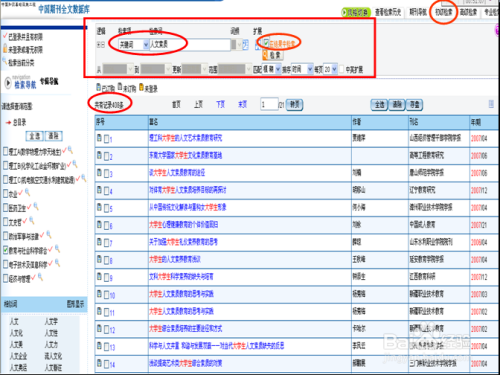
Task: Click the 检索 search button
Action: (273, 55)
